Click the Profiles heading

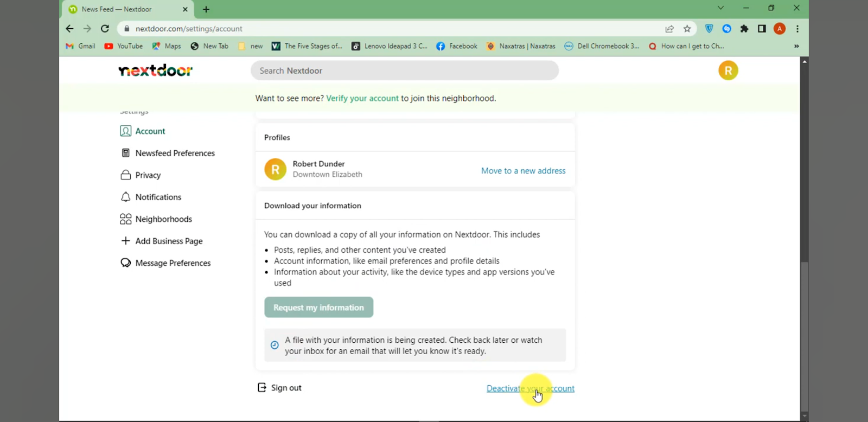(x=277, y=137)
